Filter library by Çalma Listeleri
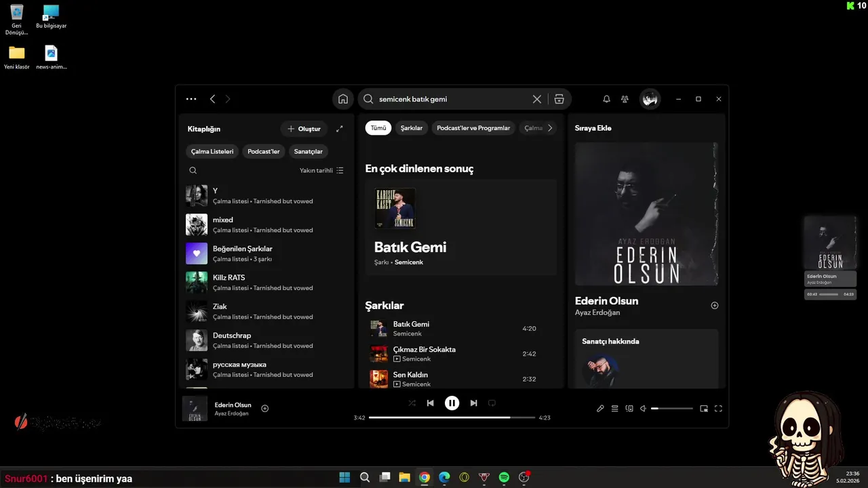 click(212, 151)
